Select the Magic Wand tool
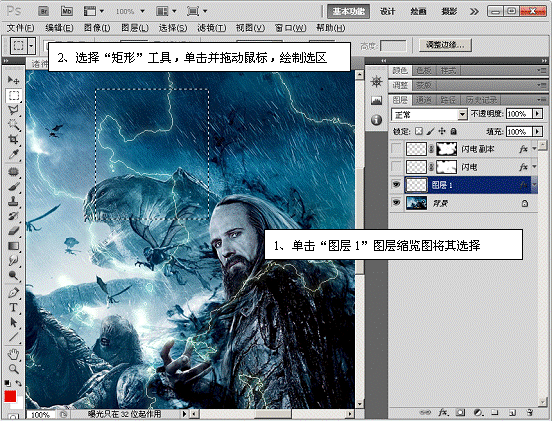Screen dimensions: 552x421 pyautogui.click(x=13, y=125)
